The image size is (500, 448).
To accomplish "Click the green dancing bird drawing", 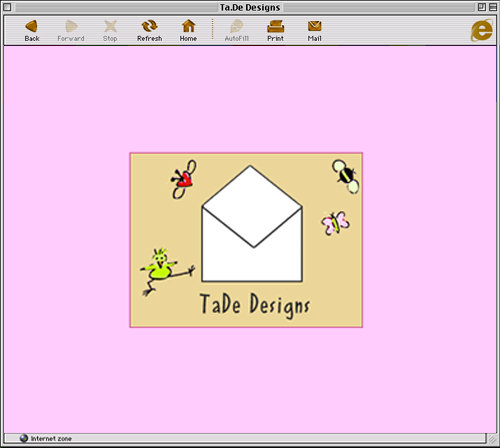I will [167, 271].
